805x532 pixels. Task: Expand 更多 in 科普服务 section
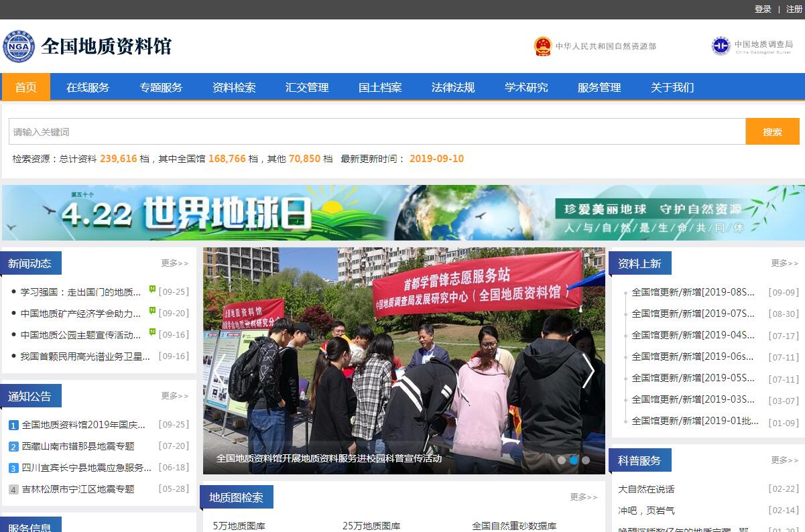[785, 460]
